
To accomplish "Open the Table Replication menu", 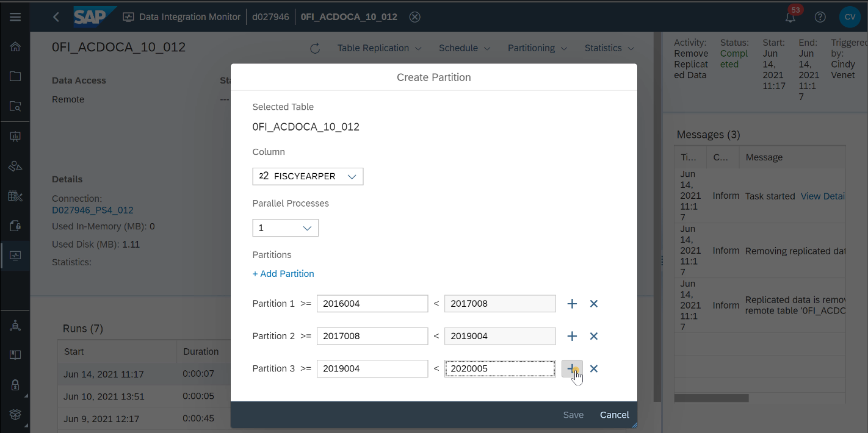I will coord(379,48).
